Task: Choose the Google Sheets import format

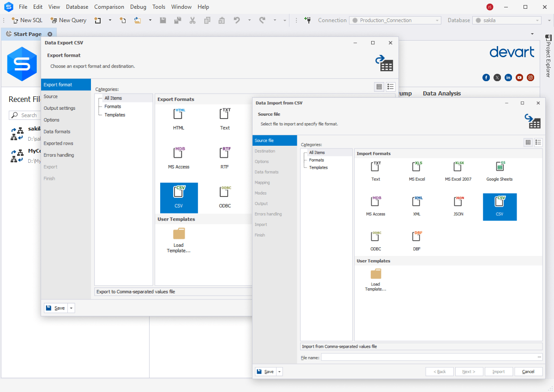Action: coord(499,169)
